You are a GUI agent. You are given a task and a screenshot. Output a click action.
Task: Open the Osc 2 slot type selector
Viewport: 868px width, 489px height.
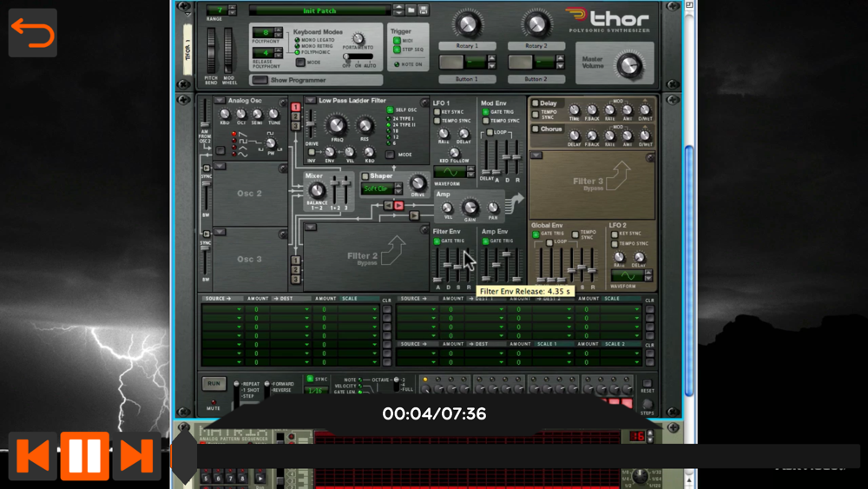tap(220, 166)
